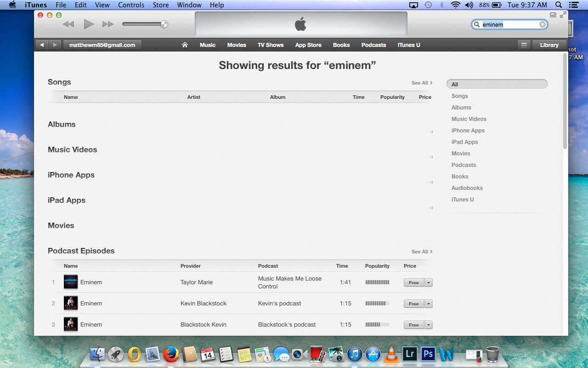Filter results by Songs in sidebar

click(x=460, y=96)
